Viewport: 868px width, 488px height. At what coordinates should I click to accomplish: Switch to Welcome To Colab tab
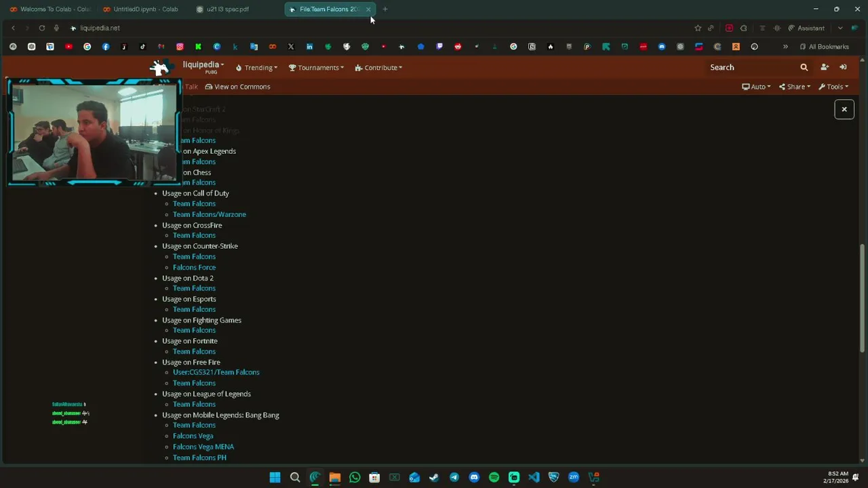[50, 9]
